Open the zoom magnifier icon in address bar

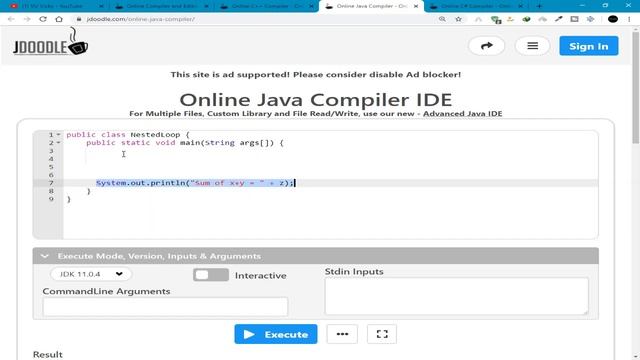442,19
